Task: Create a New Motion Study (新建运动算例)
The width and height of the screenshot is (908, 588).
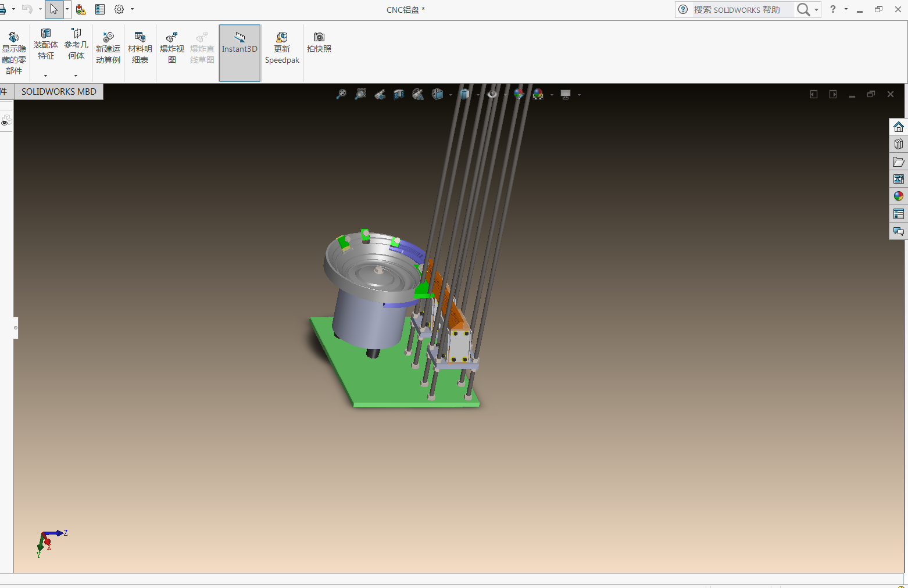Action: 108,48
